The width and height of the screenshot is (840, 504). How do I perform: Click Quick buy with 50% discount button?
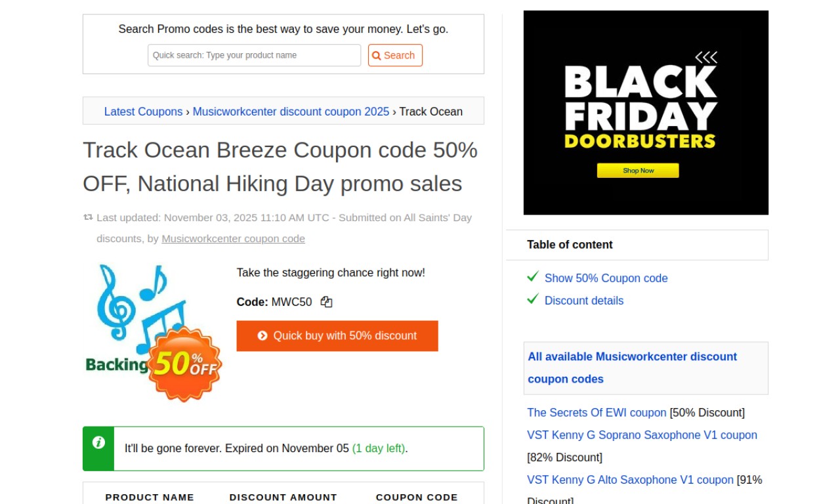click(x=337, y=336)
